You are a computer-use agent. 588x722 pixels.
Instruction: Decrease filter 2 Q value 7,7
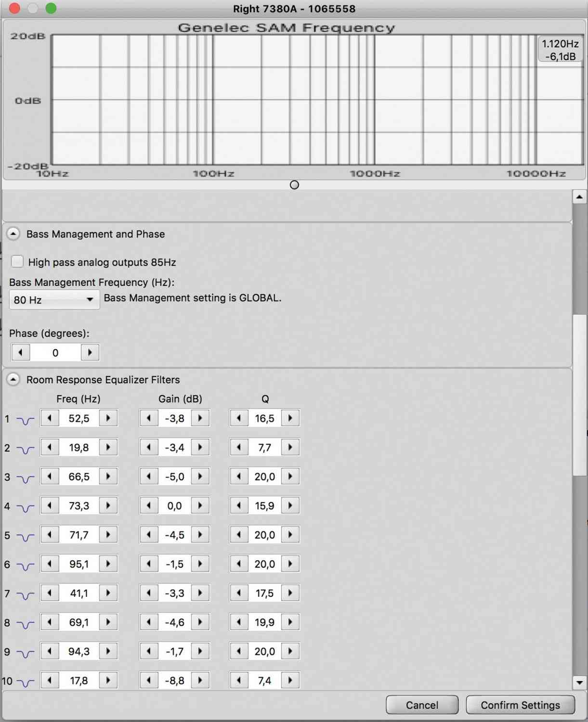[239, 447]
